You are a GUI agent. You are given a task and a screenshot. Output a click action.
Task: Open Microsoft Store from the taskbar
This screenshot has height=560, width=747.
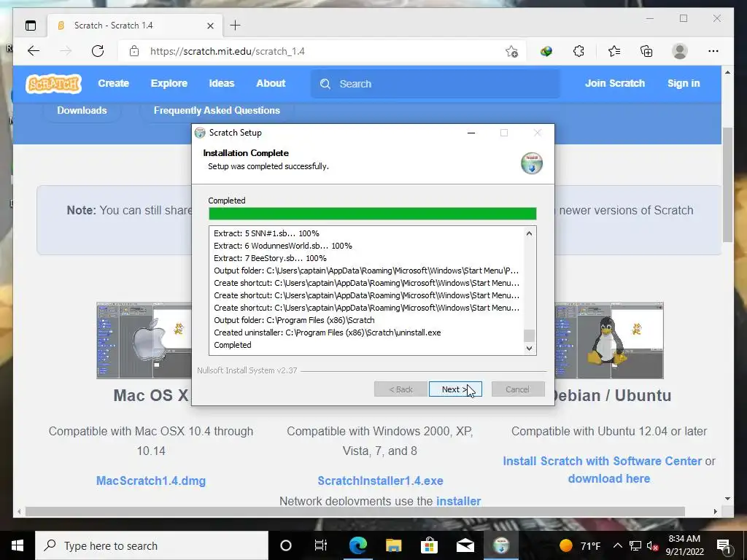(x=429, y=545)
